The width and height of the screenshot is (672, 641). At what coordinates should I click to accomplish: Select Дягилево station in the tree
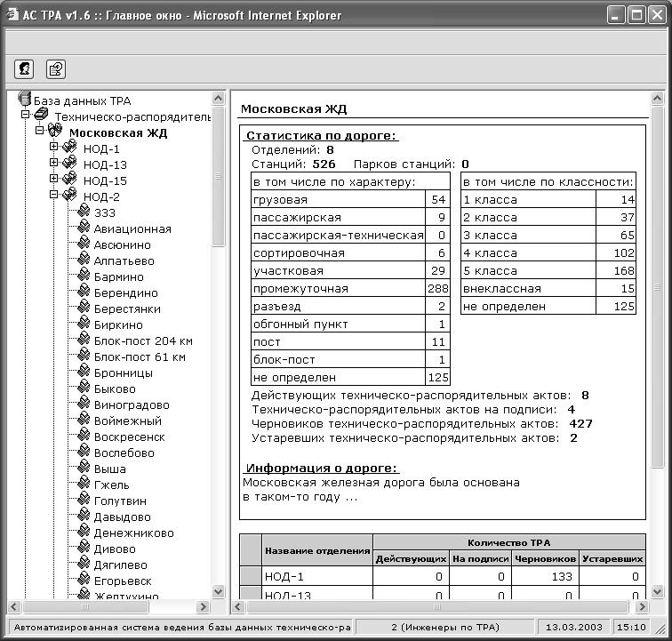120,565
